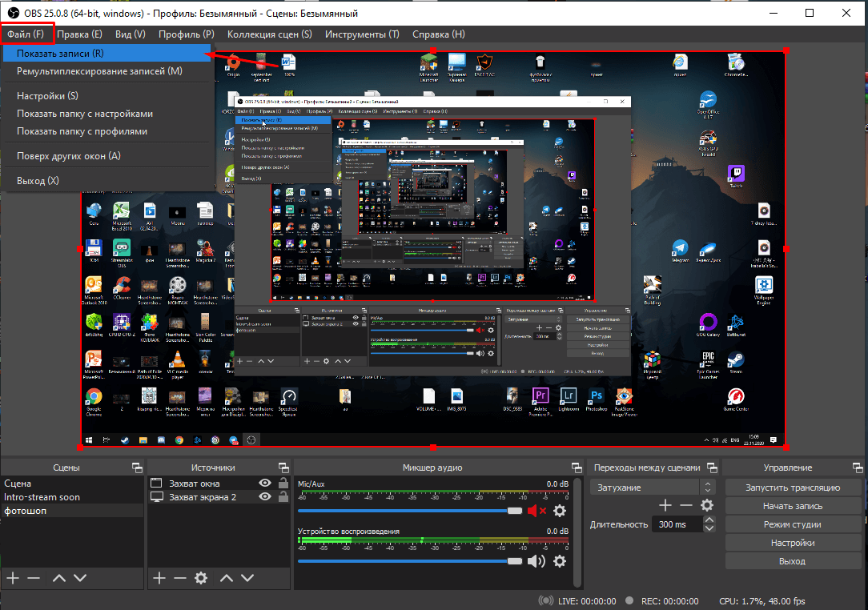868x610 pixels.
Task: Choose Ремультиплексирование записей menu entry
Action: click(x=108, y=71)
